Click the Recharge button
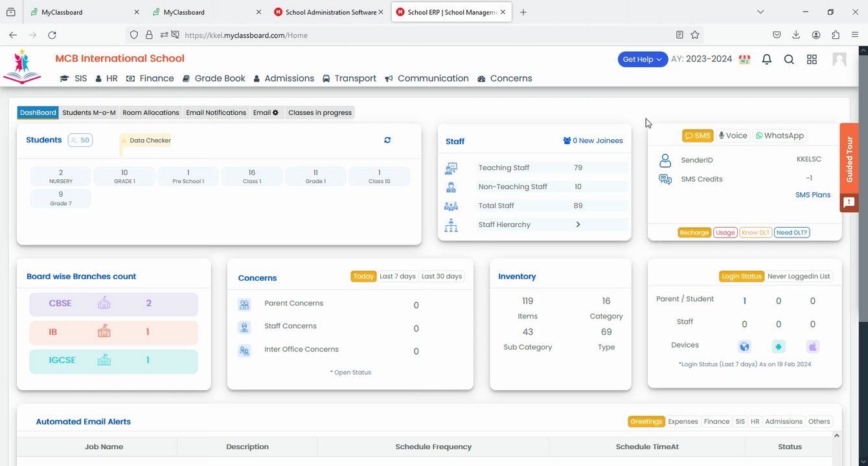Viewport: 868px width, 466px height. (694, 232)
